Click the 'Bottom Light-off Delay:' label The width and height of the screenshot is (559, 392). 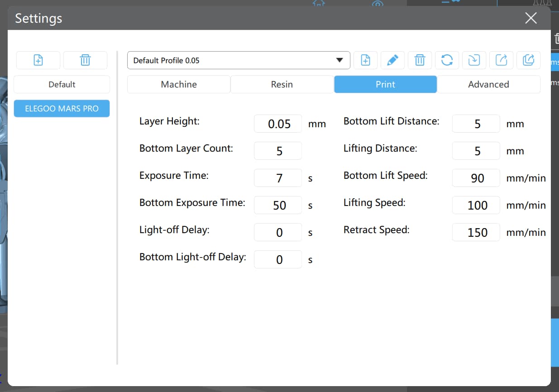193,257
